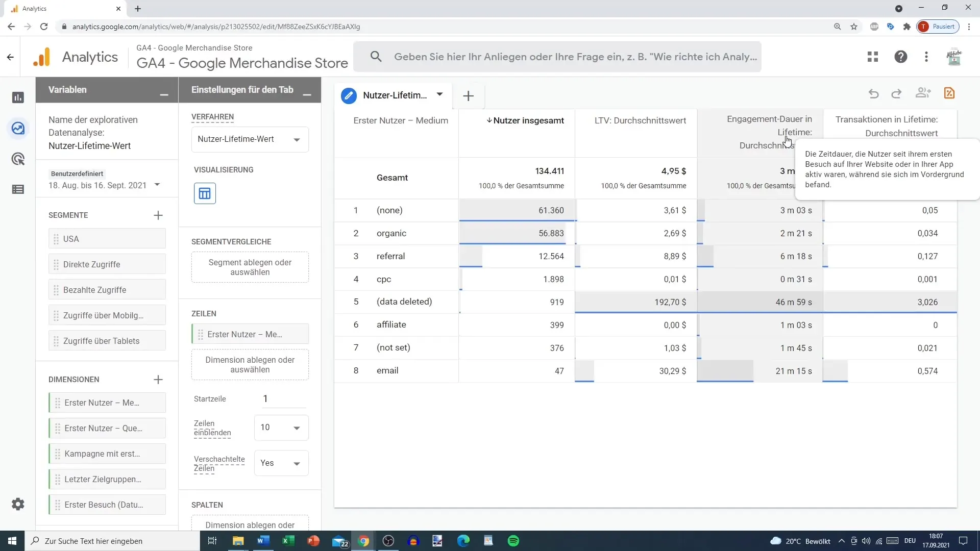Open the Configure list icon in sidebar
Image resolution: width=980 pixels, height=551 pixels.
coord(18,190)
